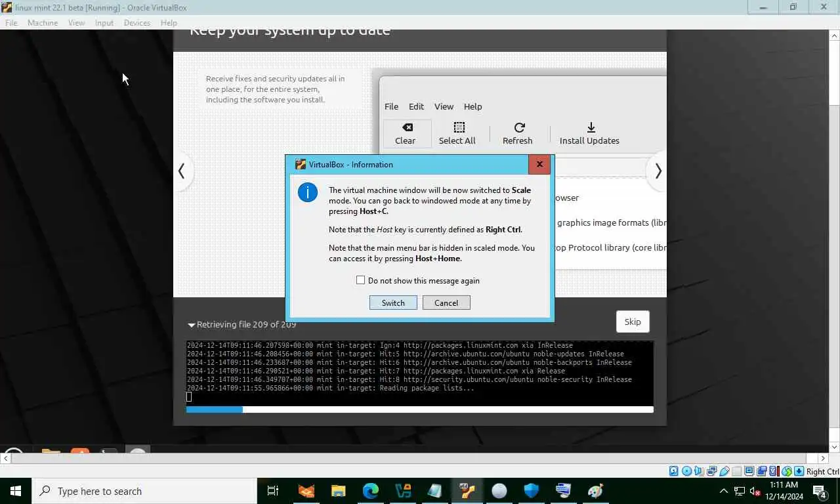This screenshot has height=504, width=840.
Task: Click the display indicator in VirtualBox status bar
Action: click(x=749, y=471)
